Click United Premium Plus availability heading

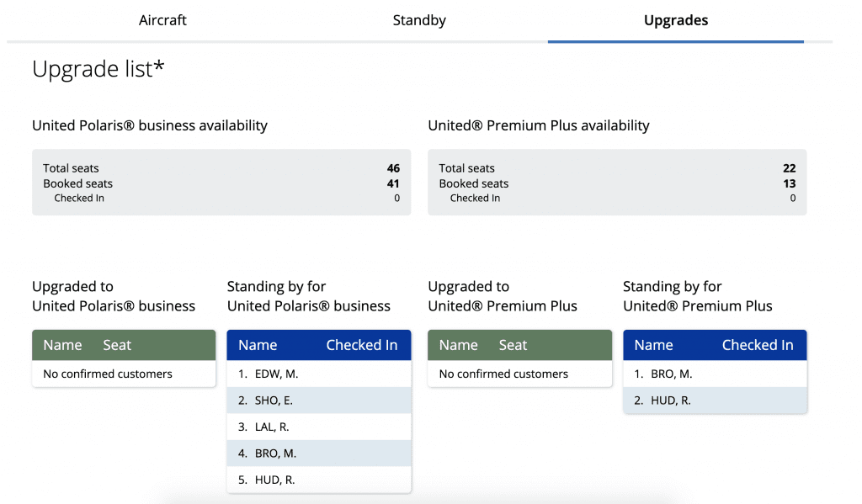pyautogui.click(x=539, y=125)
